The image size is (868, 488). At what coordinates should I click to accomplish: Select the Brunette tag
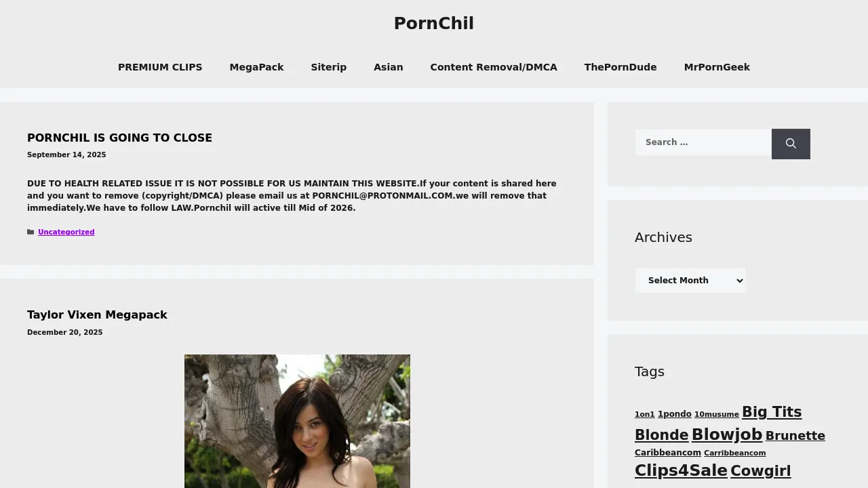tap(795, 436)
